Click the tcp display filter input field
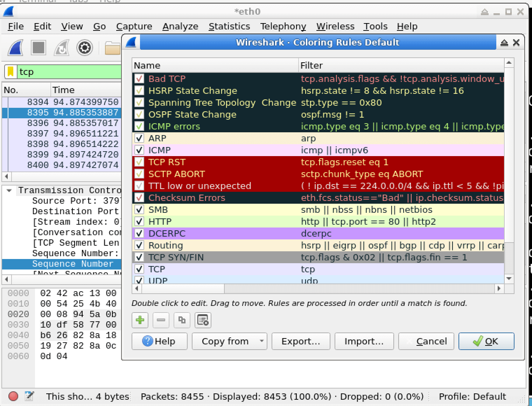 [69, 72]
